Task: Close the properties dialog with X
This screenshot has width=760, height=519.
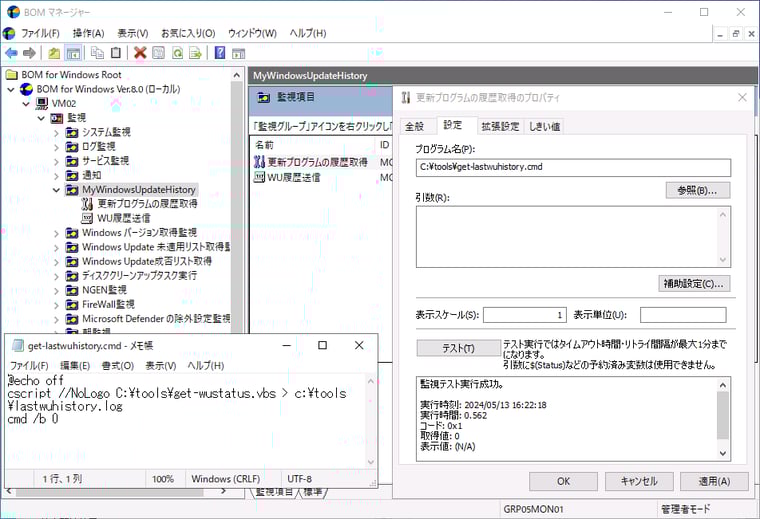Action: pyautogui.click(x=742, y=97)
